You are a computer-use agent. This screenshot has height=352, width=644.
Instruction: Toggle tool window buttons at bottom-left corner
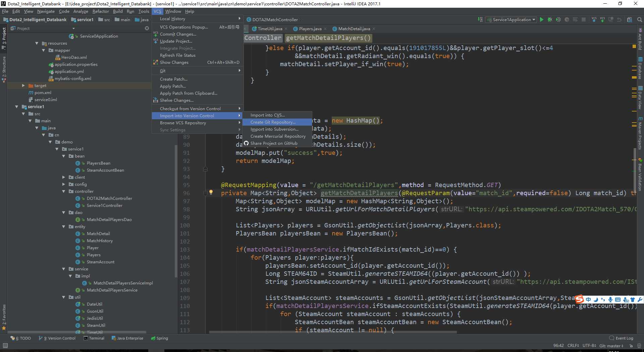(5, 346)
